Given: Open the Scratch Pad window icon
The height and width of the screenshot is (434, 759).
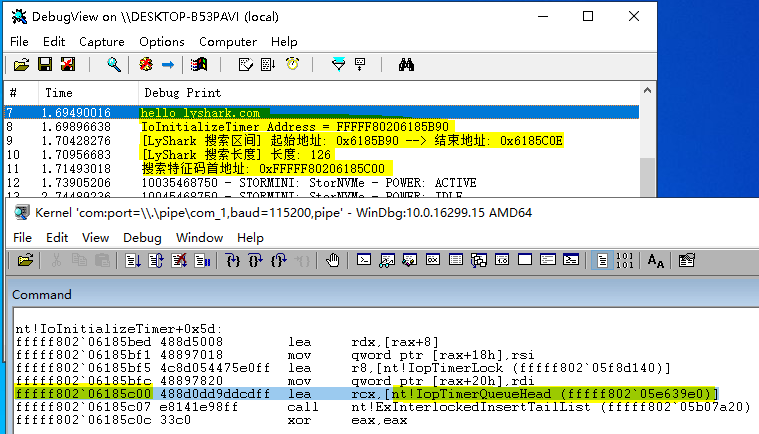Looking at the screenshot, I should point(525,260).
